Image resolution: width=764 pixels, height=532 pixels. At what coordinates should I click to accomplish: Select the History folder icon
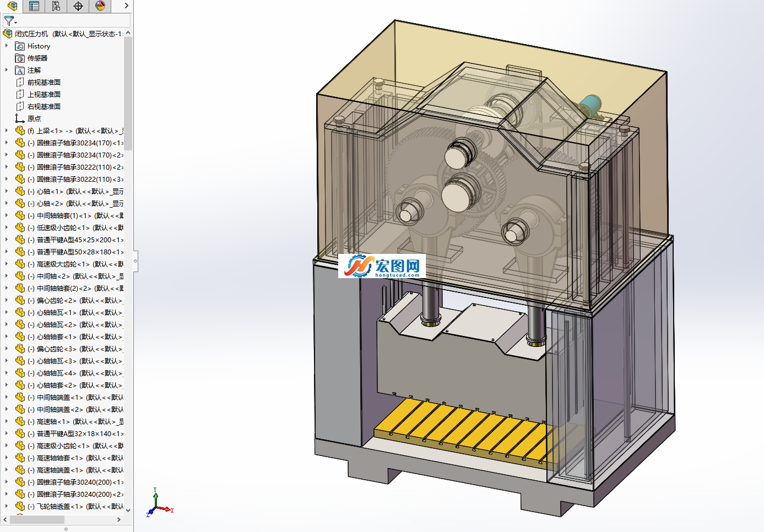point(20,46)
